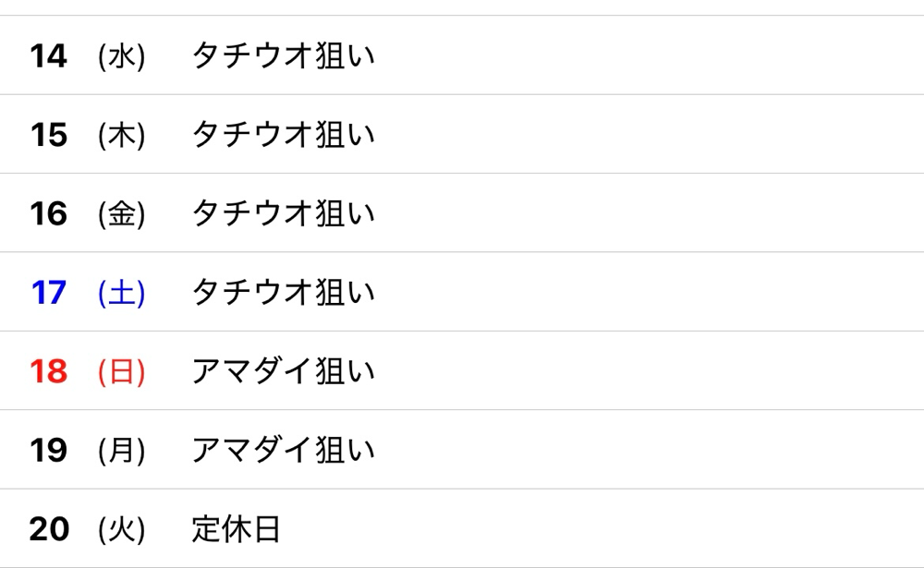
Task: Open Thursday the 15th's タチウオ狙い entry
Action: tap(283, 136)
